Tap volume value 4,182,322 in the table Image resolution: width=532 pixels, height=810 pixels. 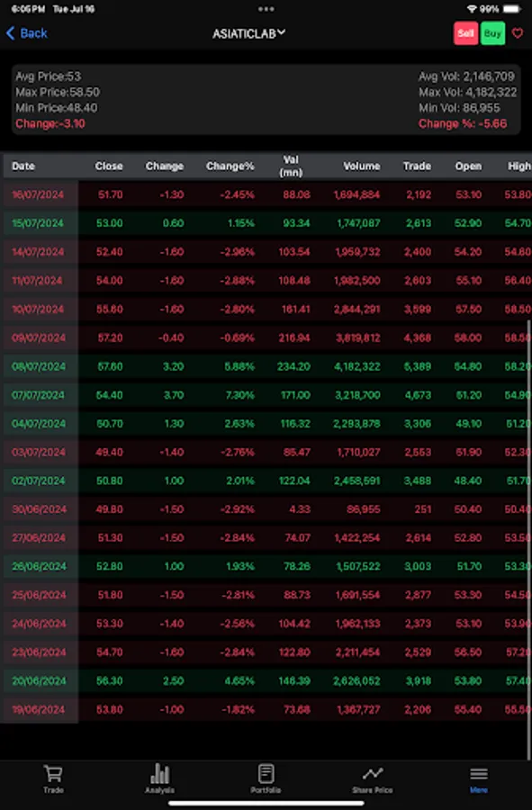[358, 366]
